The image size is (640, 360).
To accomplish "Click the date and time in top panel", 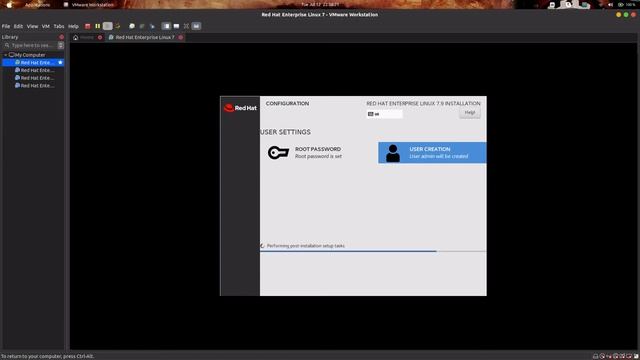I will pos(320,4).
